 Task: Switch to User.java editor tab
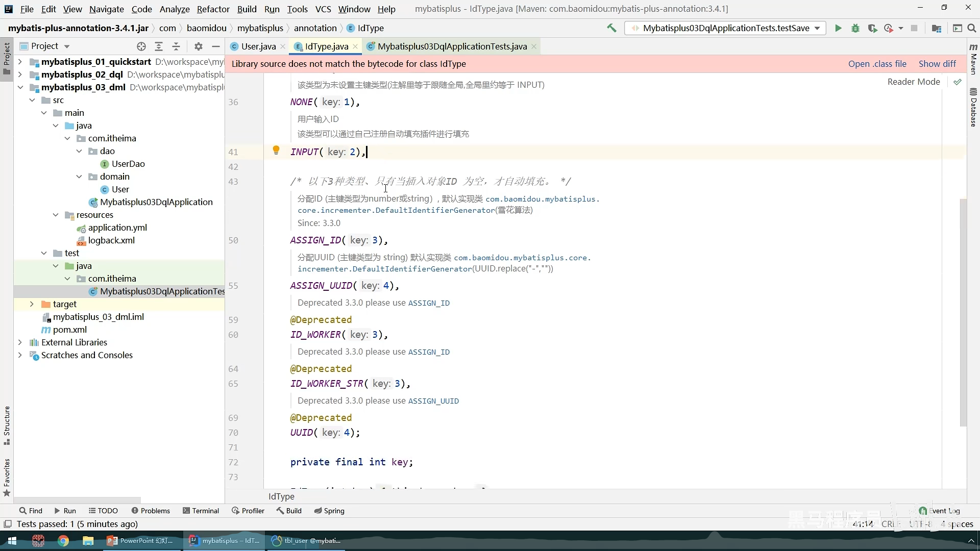coord(258,46)
